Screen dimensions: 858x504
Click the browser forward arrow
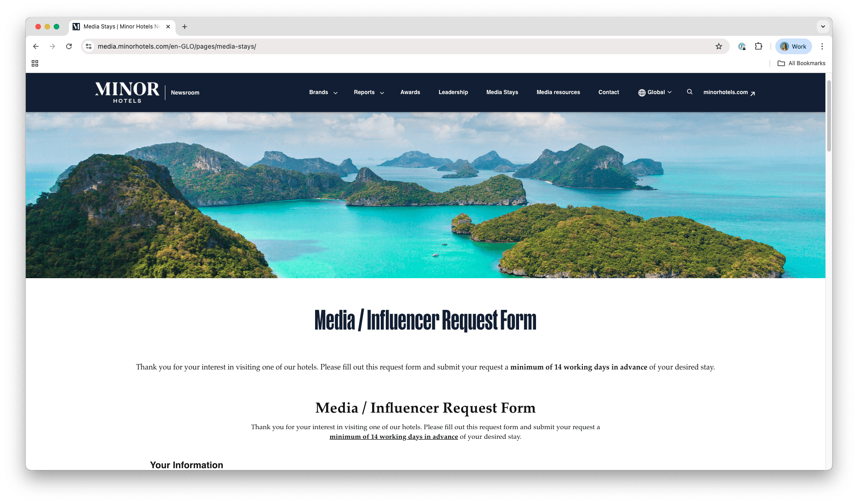point(52,46)
